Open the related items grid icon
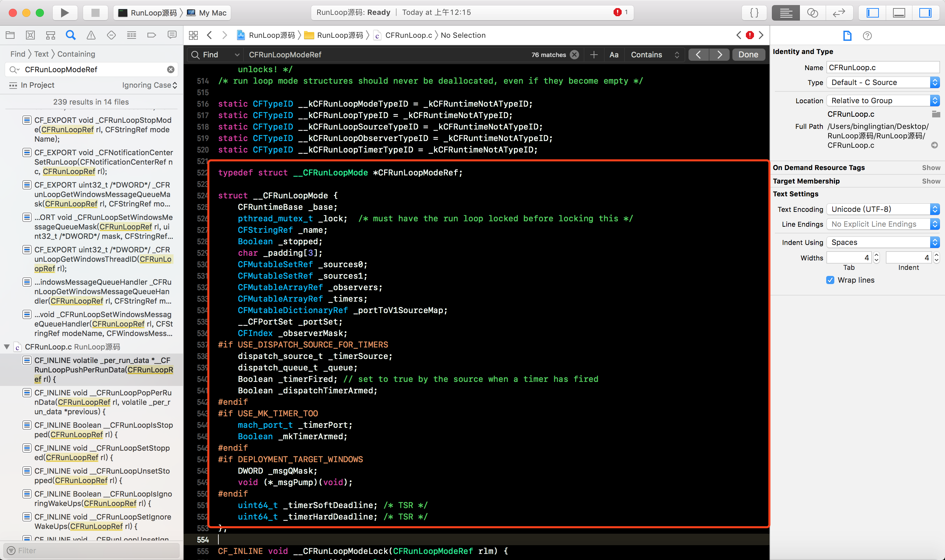 (193, 35)
